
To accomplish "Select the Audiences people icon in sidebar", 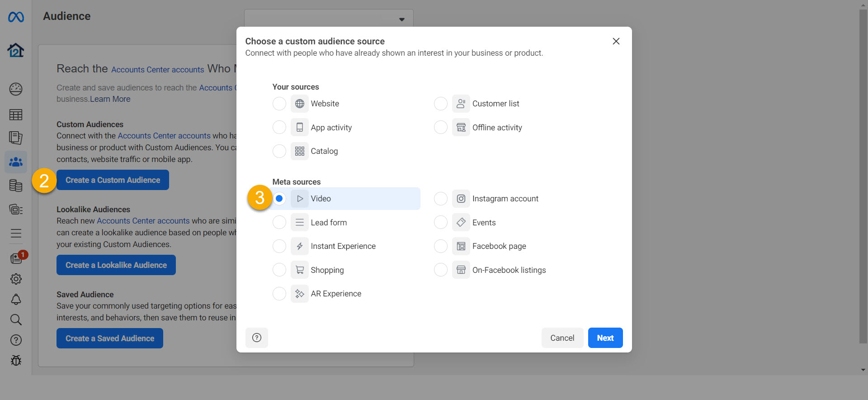I will click(x=16, y=162).
